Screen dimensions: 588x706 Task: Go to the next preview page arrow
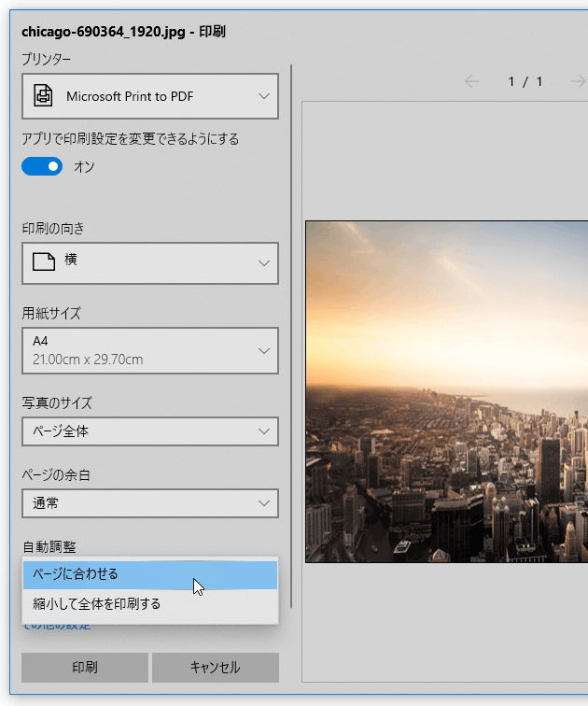pyautogui.click(x=579, y=81)
